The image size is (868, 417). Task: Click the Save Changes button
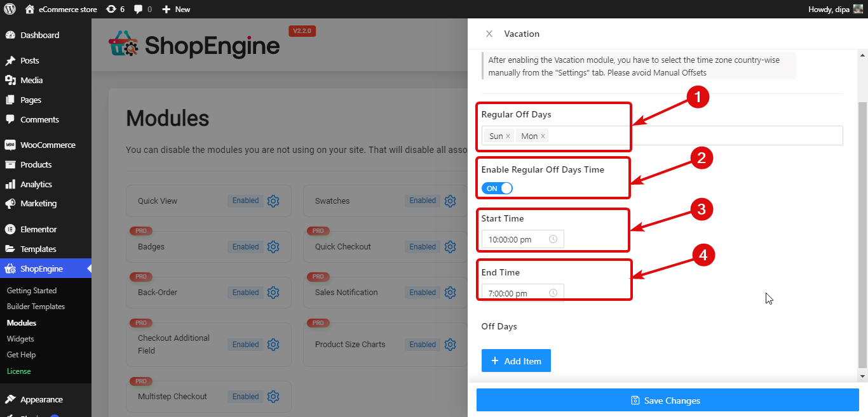665,400
